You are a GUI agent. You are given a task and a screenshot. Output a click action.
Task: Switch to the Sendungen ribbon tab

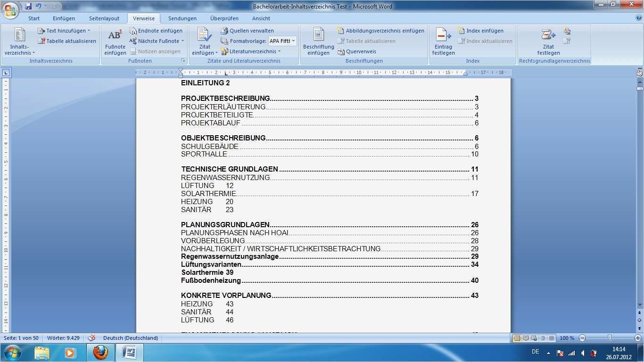pos(182,18)
